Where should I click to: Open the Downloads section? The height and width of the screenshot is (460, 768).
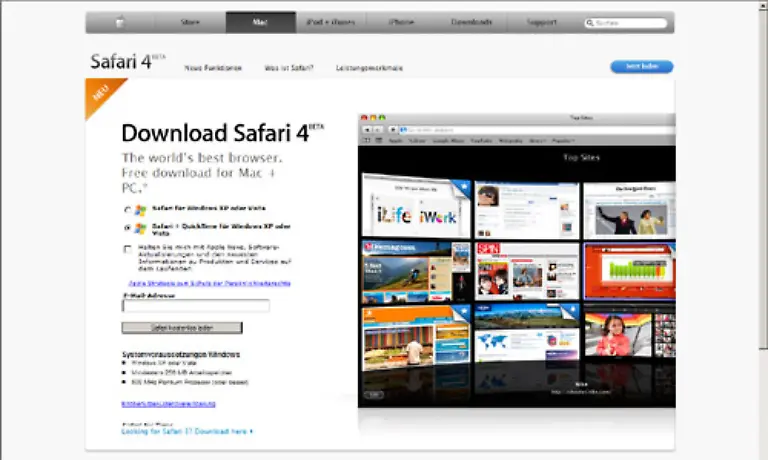coord(471,22)
